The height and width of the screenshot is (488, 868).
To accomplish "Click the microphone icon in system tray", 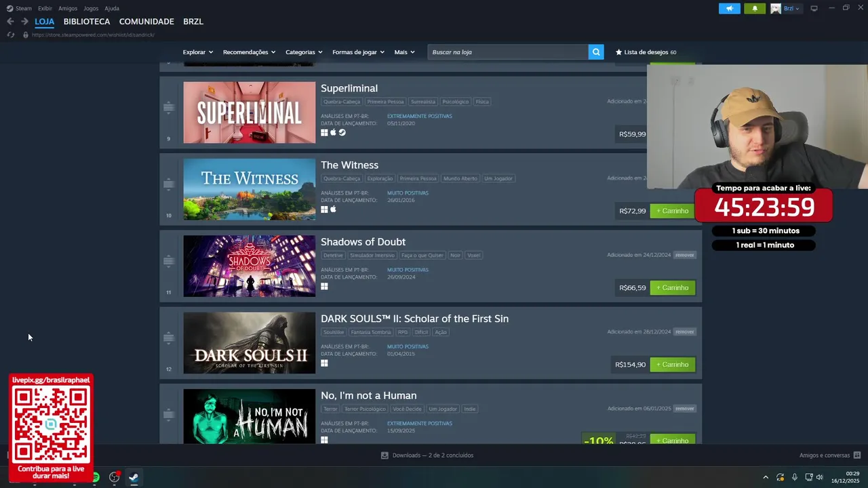I will 794,477.
